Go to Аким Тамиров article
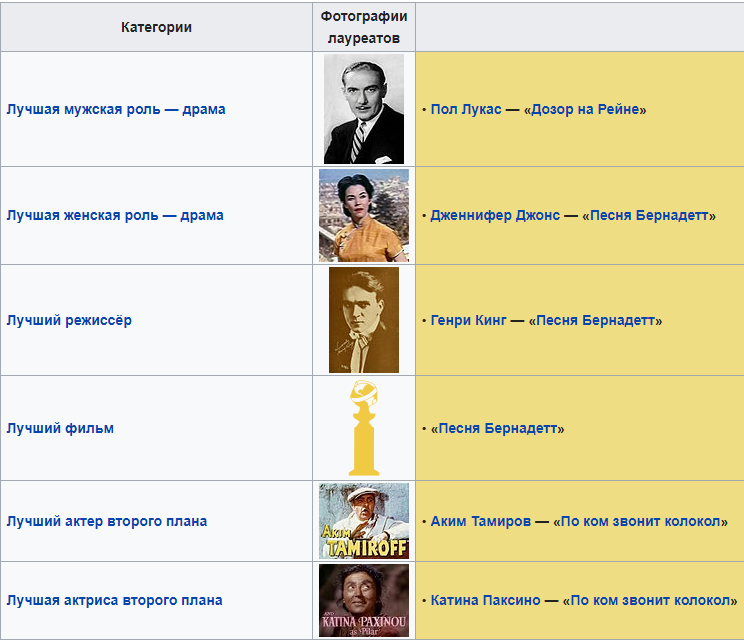744x642 pixels. click(481, 521)
